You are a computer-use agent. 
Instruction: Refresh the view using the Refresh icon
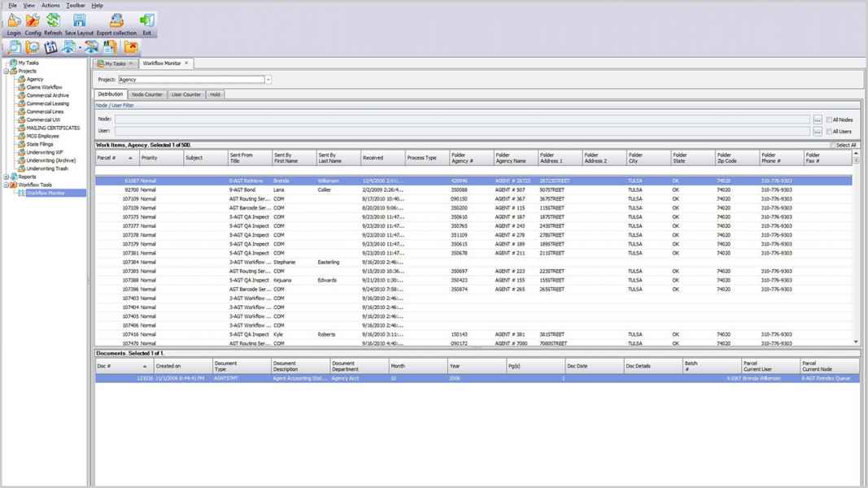pyautogui.click(x=53, y=24)
